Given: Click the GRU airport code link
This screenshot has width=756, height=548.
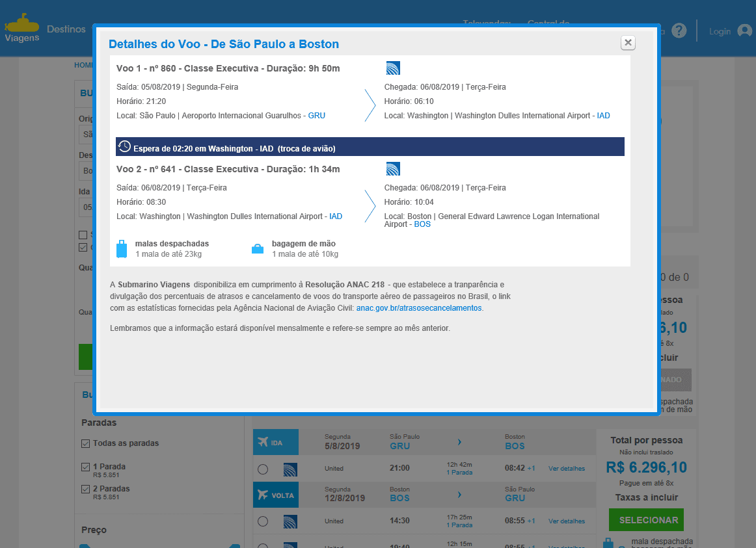Looking at the screenshot, I should click(317, 116).
